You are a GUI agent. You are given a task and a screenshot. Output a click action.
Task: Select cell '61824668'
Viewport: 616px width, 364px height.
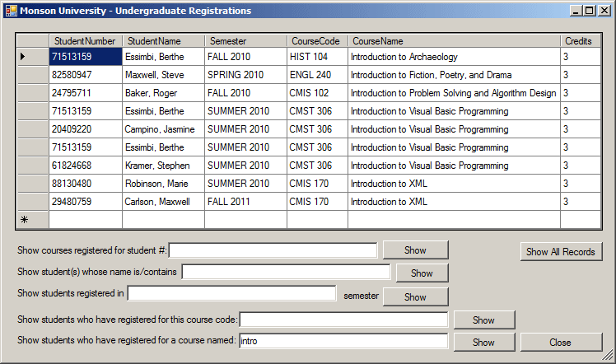click(x=86, y=166)
